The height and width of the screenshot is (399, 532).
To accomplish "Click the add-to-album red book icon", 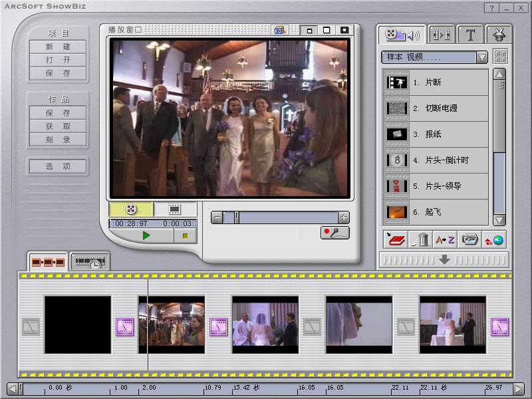I will click(x=396, y=239).
